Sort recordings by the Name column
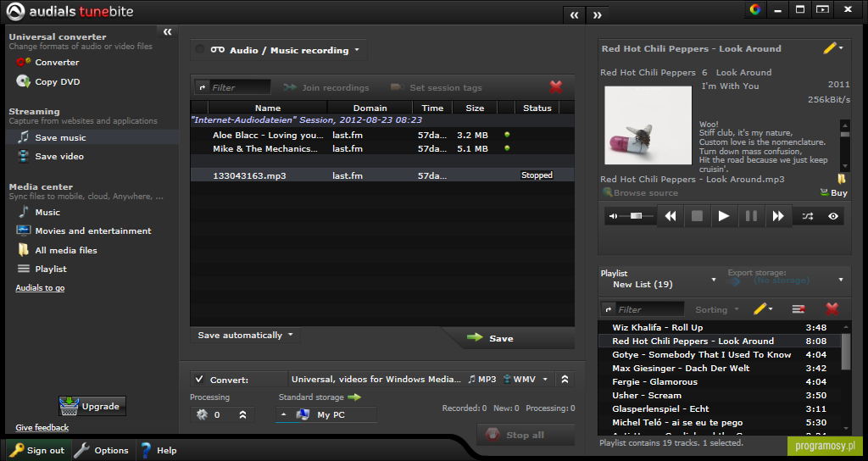This screenshot has height=461, width=868. [267, 108]
